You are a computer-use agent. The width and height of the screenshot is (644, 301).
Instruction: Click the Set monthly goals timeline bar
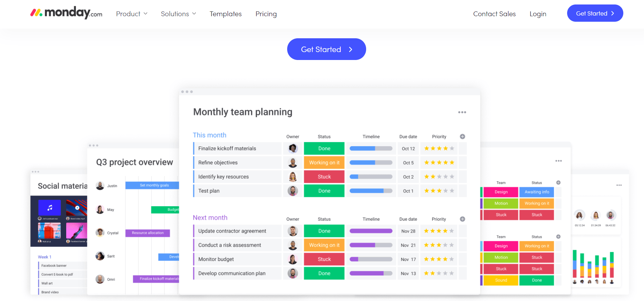click(x=152, y=185)
